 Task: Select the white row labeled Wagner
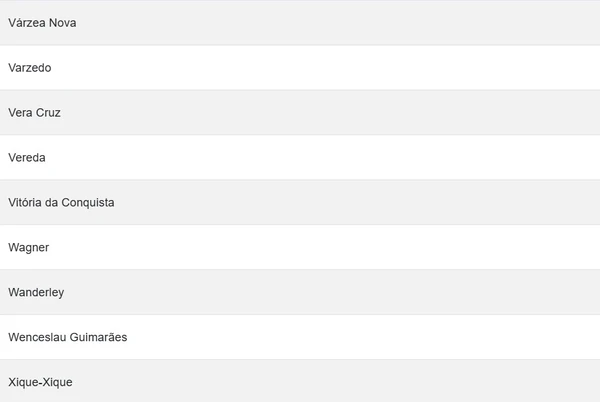300,247
